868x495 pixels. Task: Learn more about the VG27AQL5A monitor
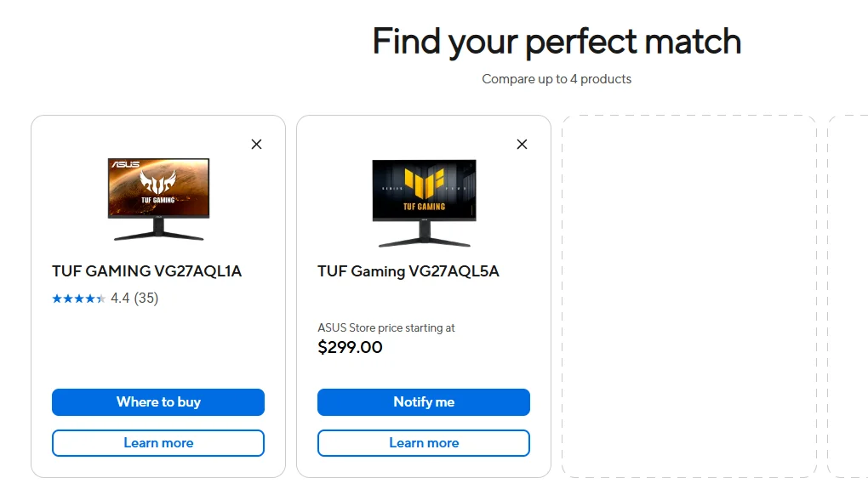[424, 443]
